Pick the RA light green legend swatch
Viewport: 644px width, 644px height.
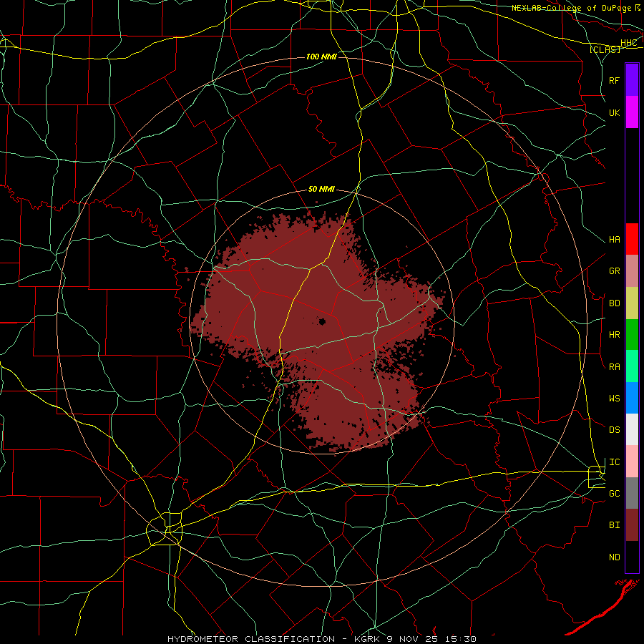[632, 366]
